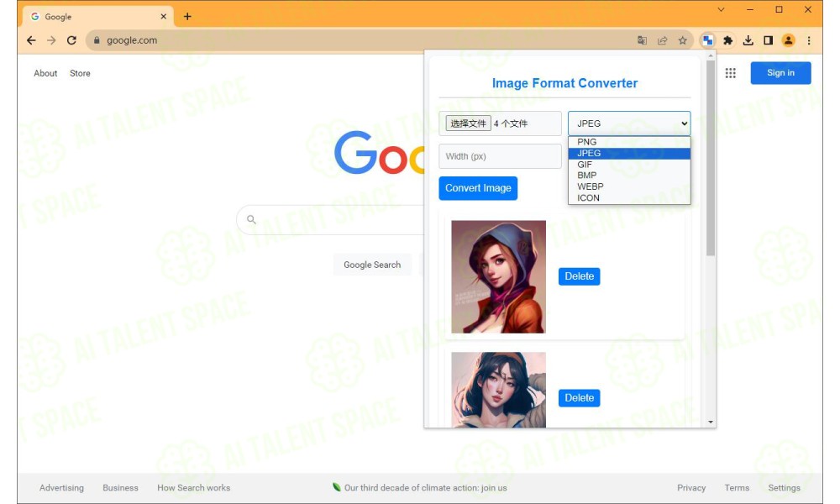Open the Privacy footer link
The image size is (840, 504).
(x=691, y=488)
